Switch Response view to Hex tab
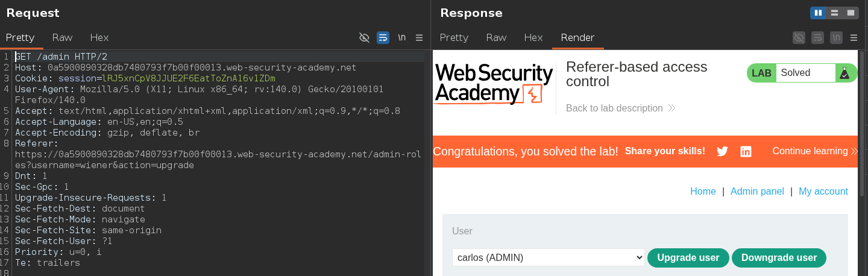Viewport: 868px width, 276px height. click(x=533, y=37)
